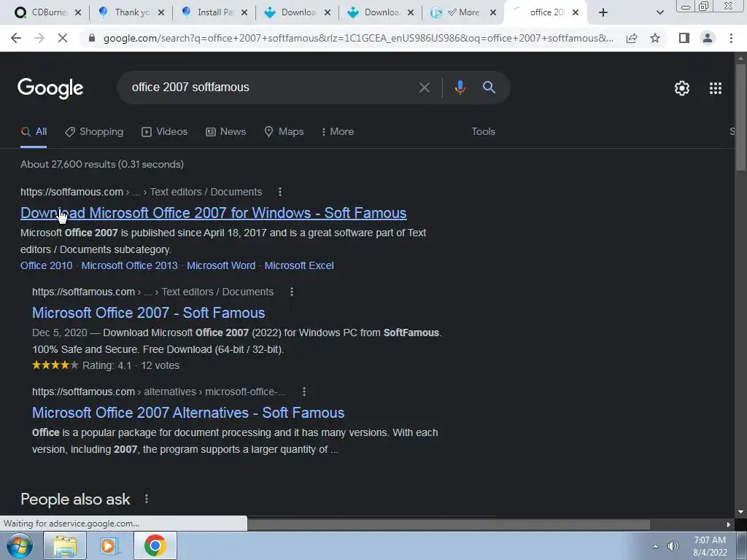Open options dots beside second softfamous result
This screenshot has height=560, width=747.
coord(292,292)
